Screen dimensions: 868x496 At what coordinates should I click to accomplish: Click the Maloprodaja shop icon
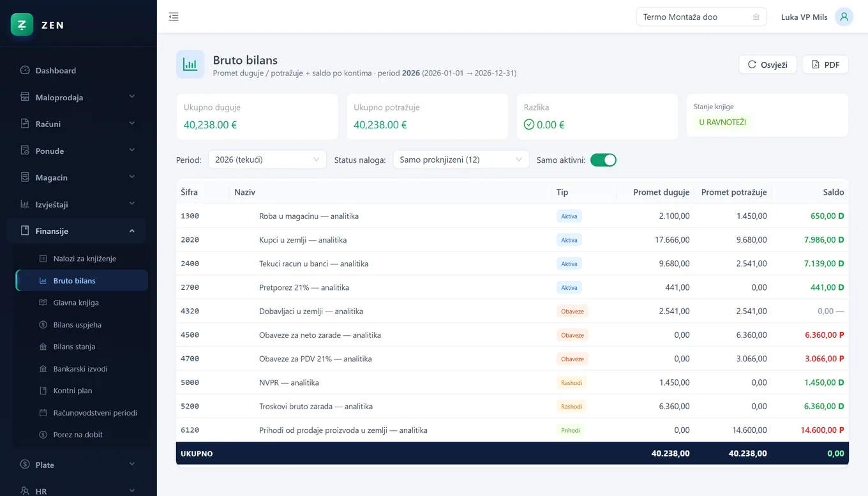[25, 97]
